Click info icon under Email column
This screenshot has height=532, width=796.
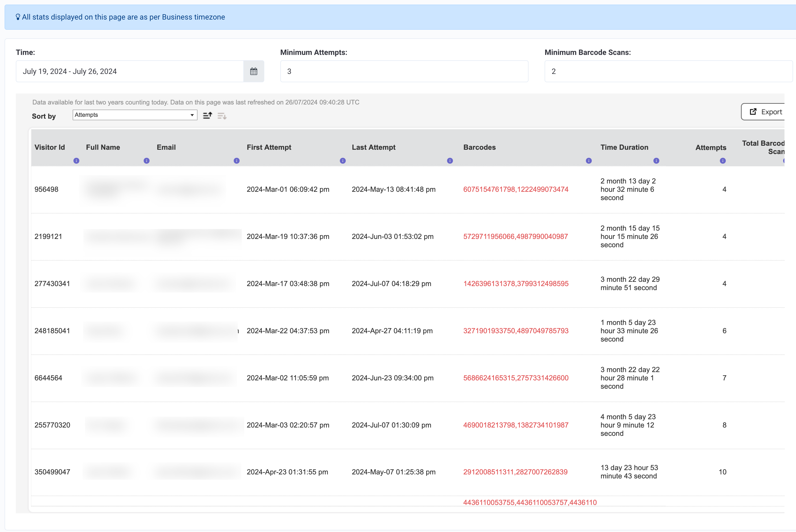[x=237, y=161]
